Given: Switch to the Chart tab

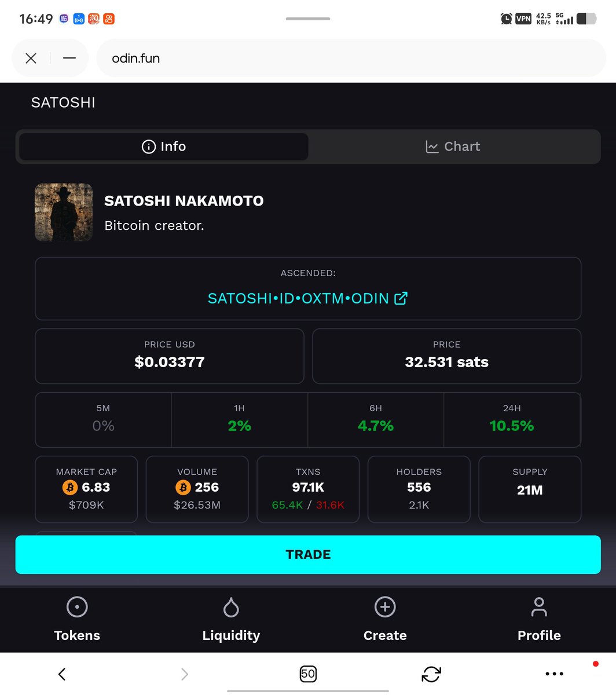Looking at the screenshot, I should point(453,147).
